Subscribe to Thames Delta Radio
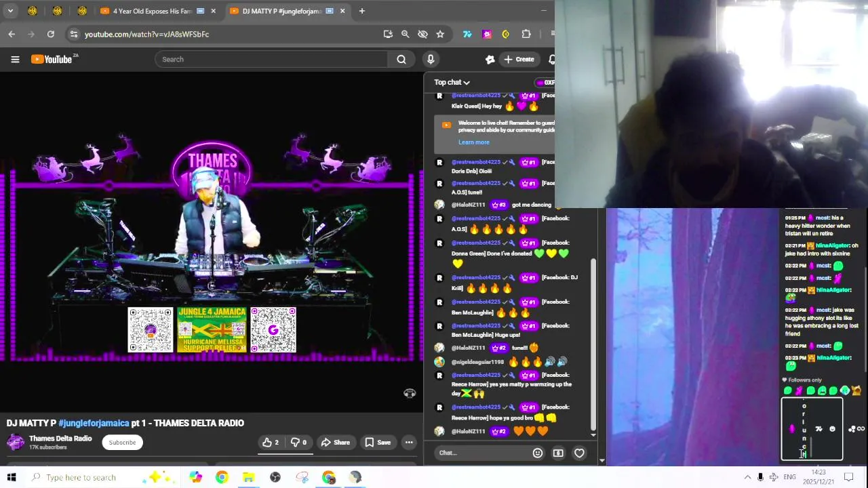The height and width of the screenshot is (488, 868). pyautogui.click(x=123, y=443)
